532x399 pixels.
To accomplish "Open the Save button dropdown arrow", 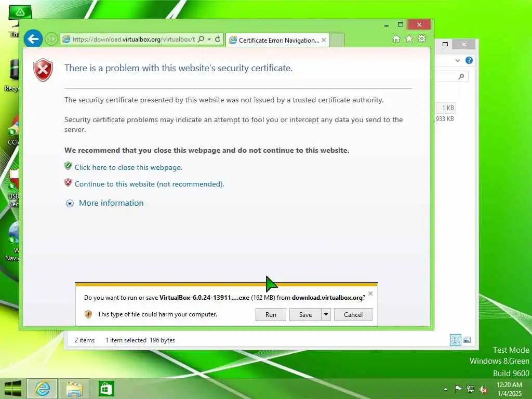I will (x=326, y=314).
